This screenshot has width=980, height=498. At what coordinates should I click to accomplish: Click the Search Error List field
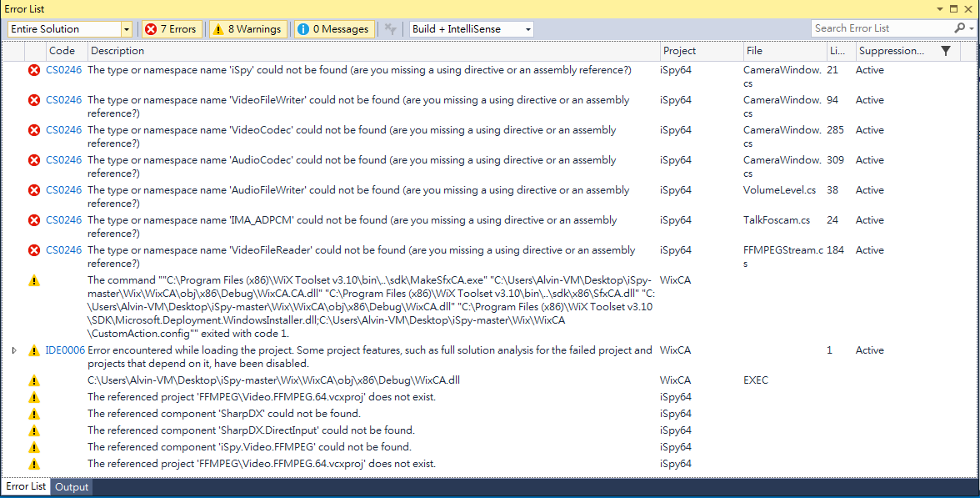click(882, 28)
